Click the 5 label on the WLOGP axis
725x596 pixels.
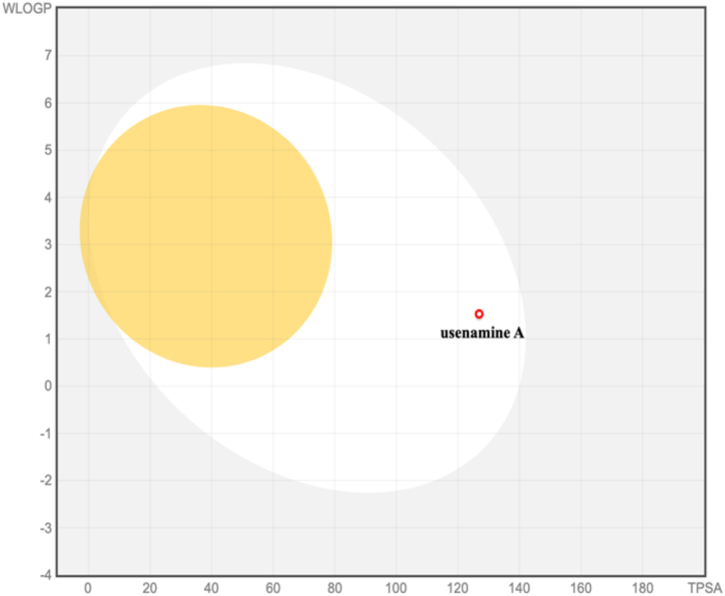[46, 150]
